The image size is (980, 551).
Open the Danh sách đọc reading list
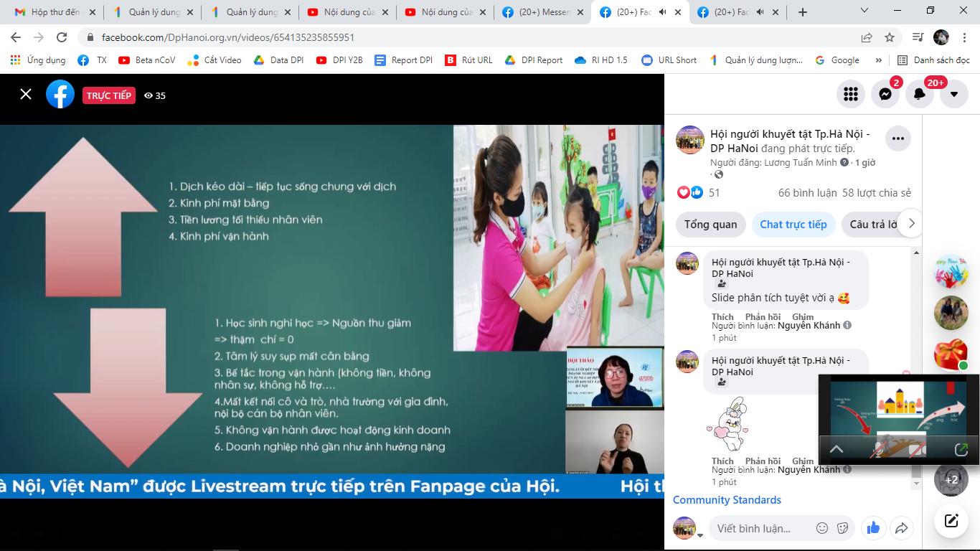pyautogui.click(x=933, y=60)
